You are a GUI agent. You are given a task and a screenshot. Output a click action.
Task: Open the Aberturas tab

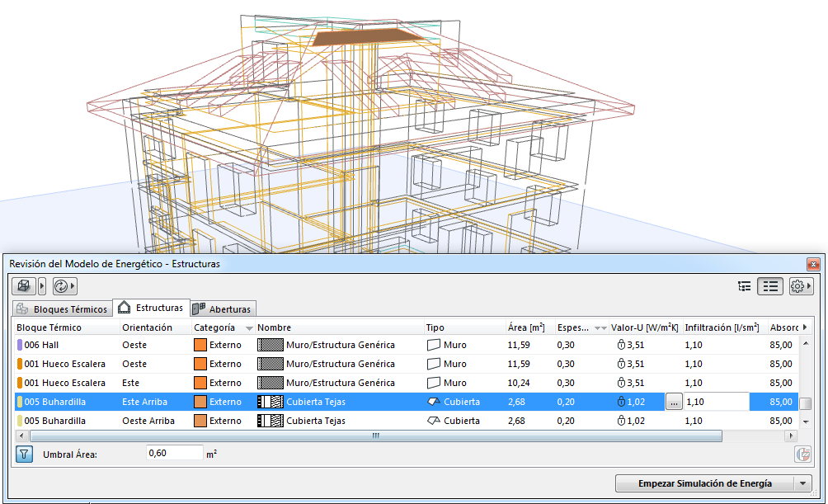pyautogui.click(x=223, y=309)
